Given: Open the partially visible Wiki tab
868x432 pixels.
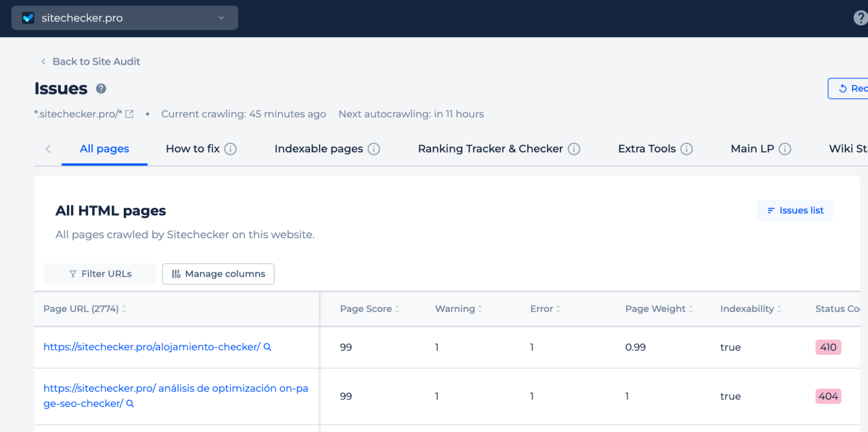Looking at the screenshot, I should coord(848,149).
